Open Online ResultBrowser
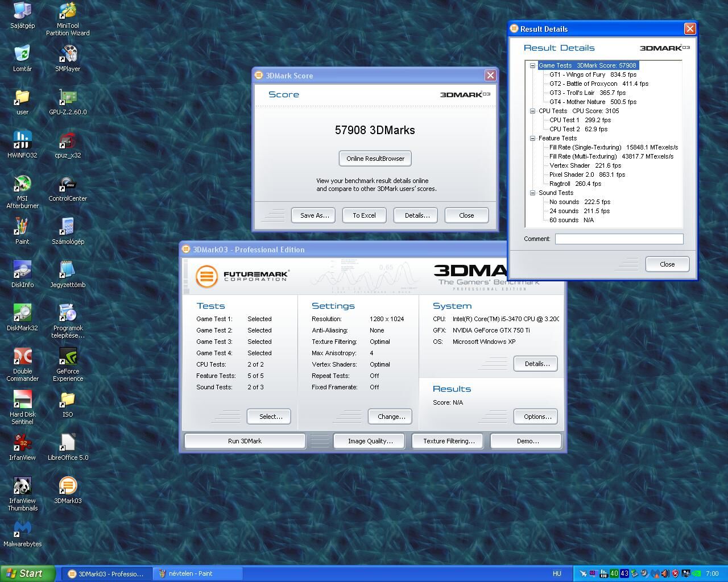728x582 pixels. pos(375,159)
